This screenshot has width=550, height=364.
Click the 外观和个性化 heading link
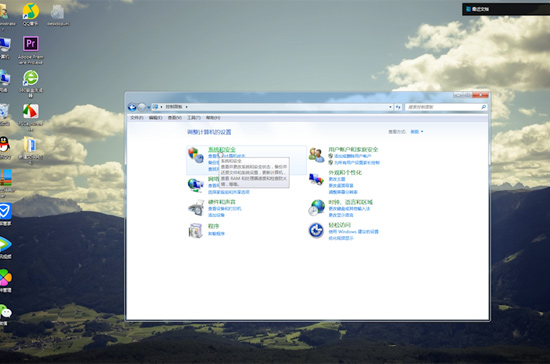[345, 173]
